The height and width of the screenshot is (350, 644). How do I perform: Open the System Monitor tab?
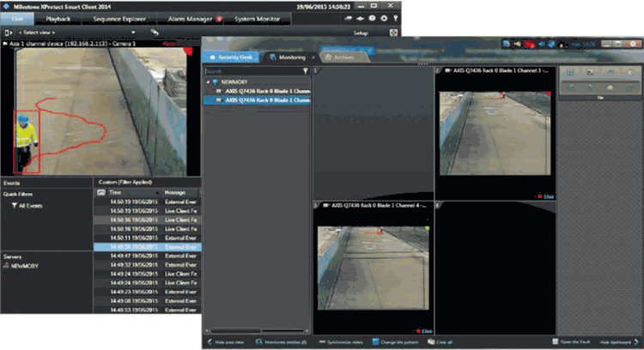[x=257, y=19]
